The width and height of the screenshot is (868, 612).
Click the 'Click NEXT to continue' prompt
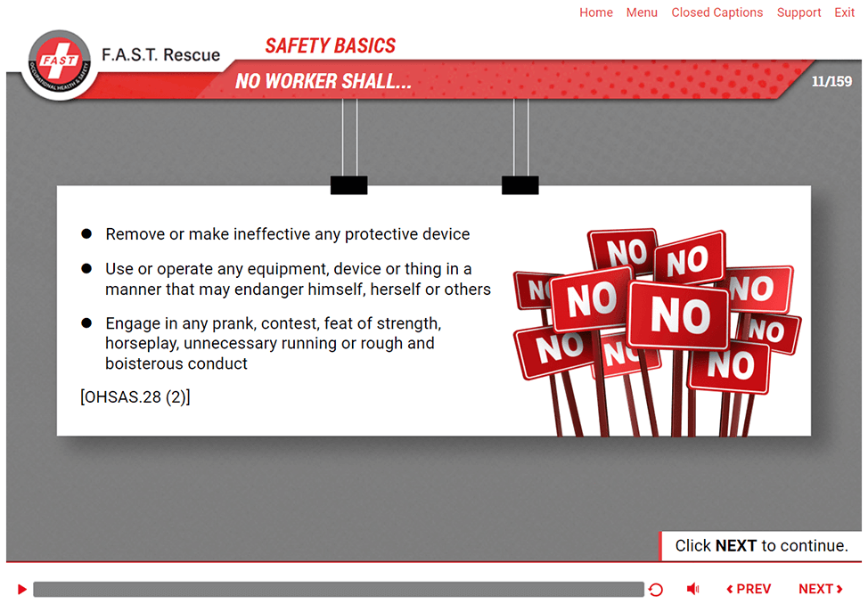point(761,546)
